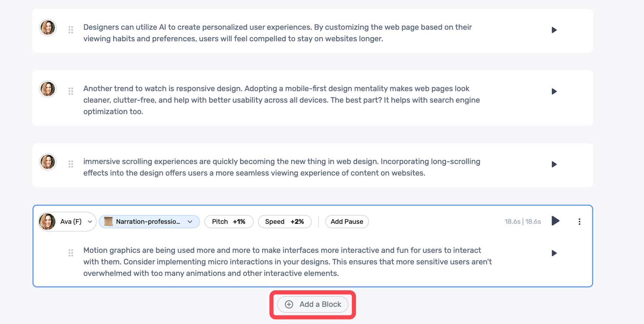Play the responsive design block
644x324 pixels.
[554, 91]
